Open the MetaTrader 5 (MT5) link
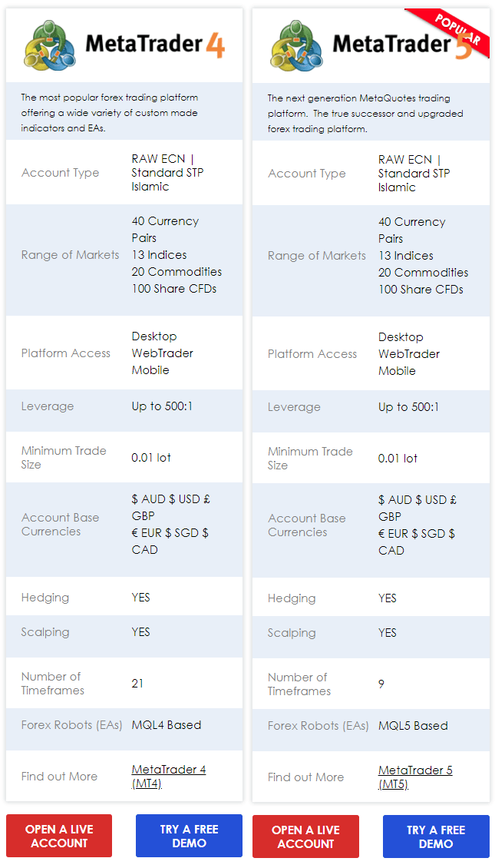Viewport: 495px width, 868px height. coord(415,777)
